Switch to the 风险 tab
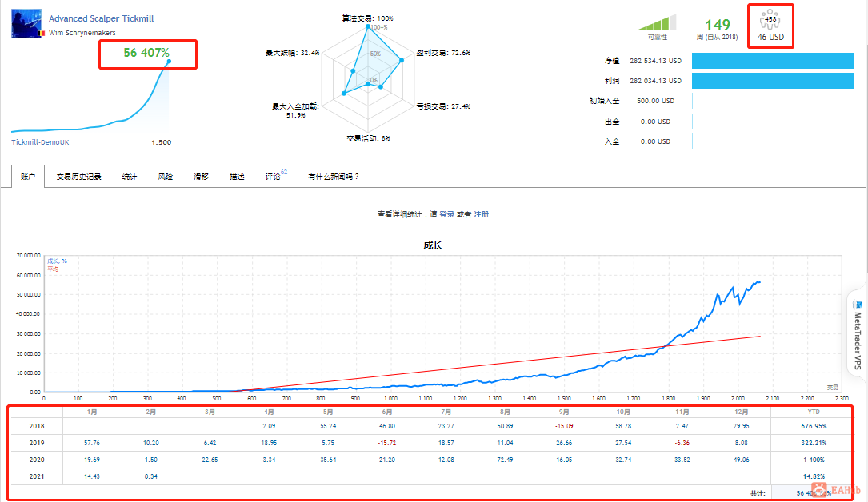Image resolution: width=868 pixels, height=502 pixels. (165, 177)
